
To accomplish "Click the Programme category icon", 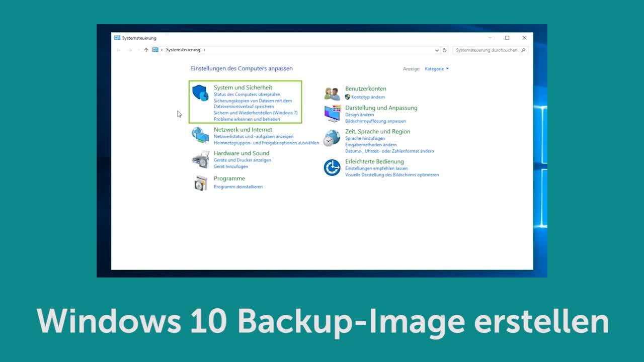I will tap(200, 183).
